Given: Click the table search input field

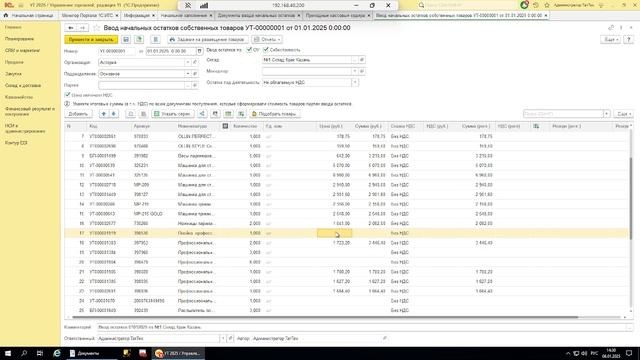Looking at the screenshot, I should point(563,114).
